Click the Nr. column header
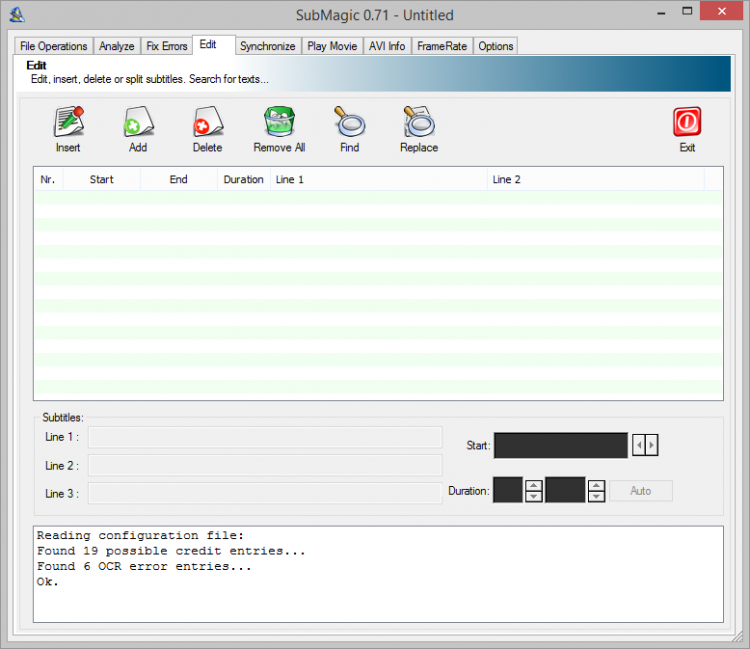This screenshot has height=649, width=750. point(48,179)
